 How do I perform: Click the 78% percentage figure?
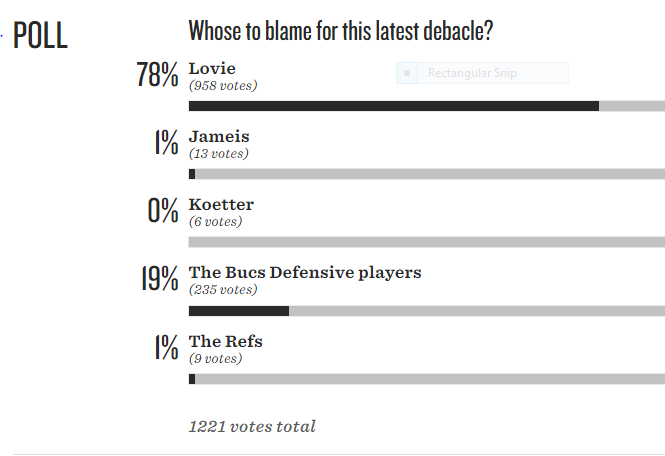pos(157,75)
